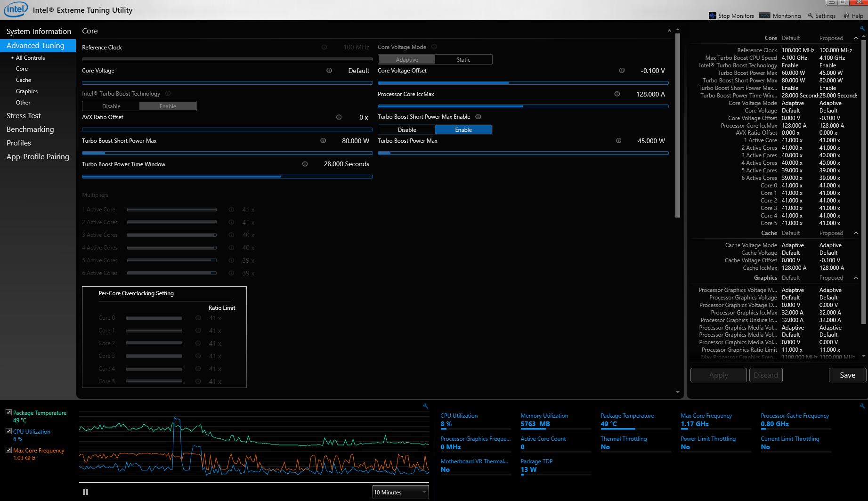
Task: Show info for Intel Turbo Boost Technology
Action: [x=168, y=94]
